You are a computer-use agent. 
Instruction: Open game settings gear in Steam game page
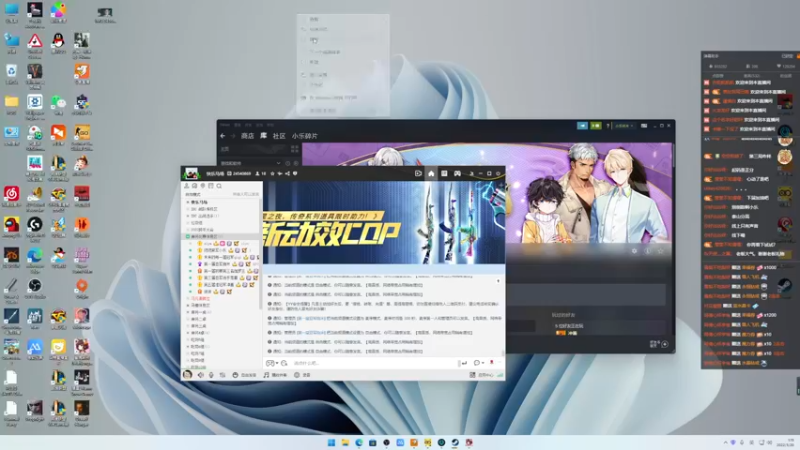pos(634,251)
